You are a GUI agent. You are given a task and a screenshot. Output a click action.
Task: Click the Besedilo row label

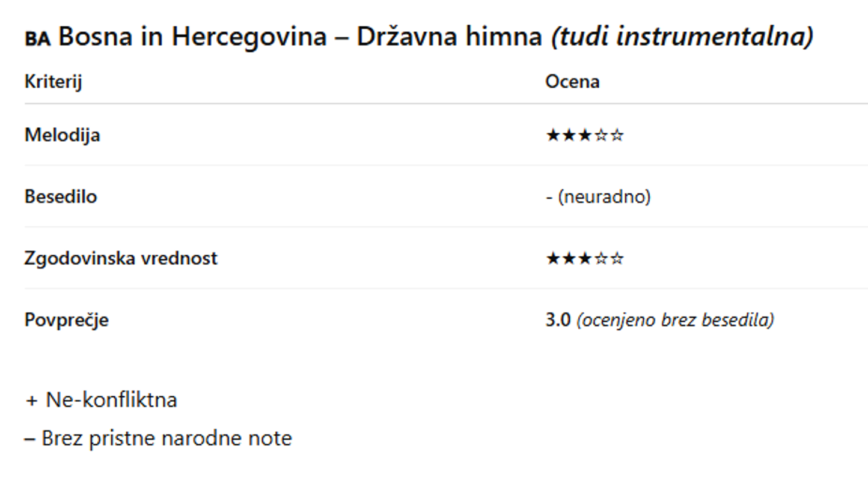click(61, 197)
